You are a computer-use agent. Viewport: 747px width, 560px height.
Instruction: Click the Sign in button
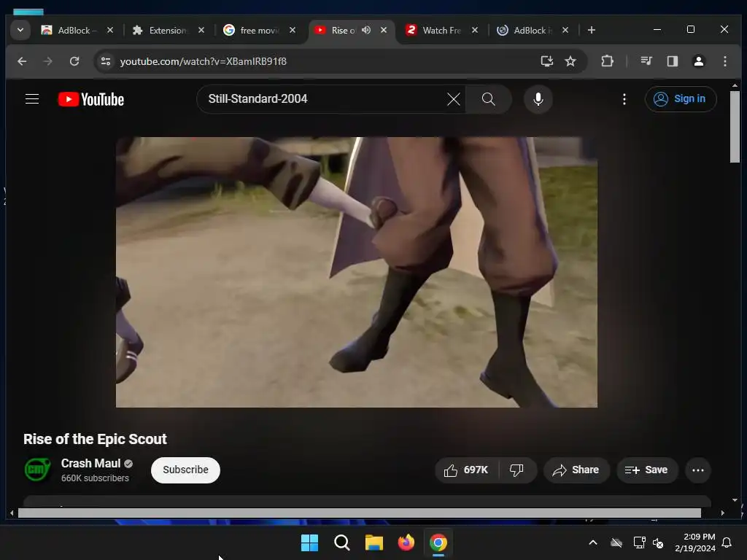pyautogui.click(x=681, y=99)
